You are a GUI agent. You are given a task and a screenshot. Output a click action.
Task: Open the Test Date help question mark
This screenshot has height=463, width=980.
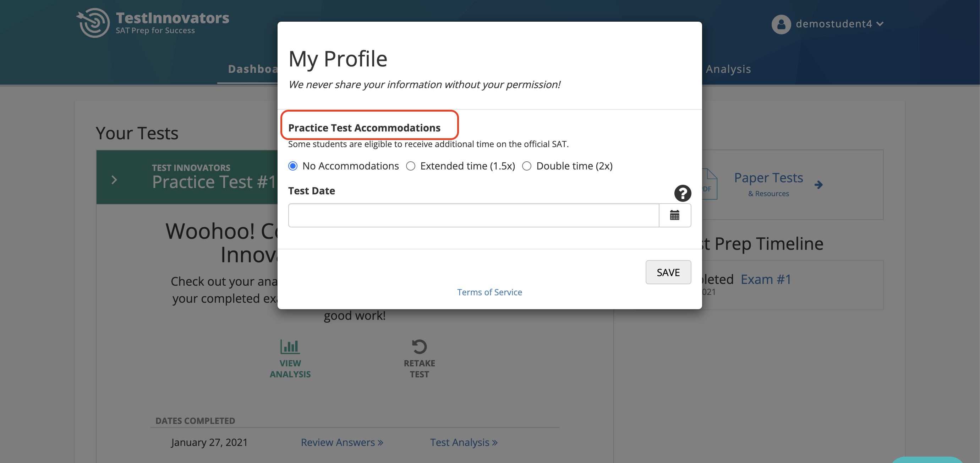pyautogui.click(x=683, y=193)
